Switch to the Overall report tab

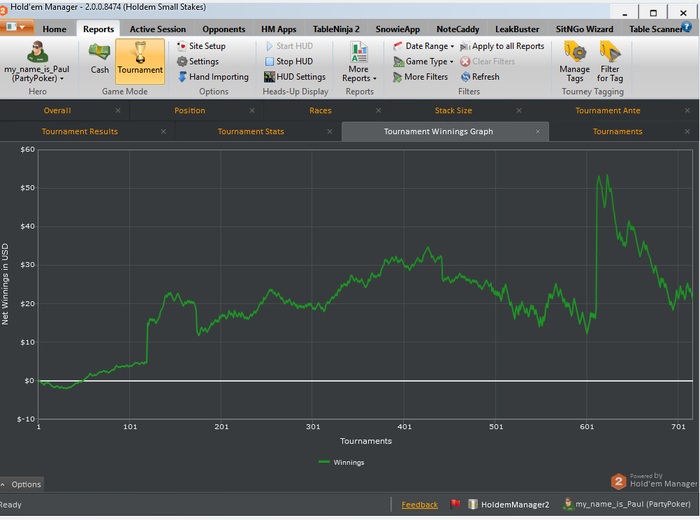[57, 111]
